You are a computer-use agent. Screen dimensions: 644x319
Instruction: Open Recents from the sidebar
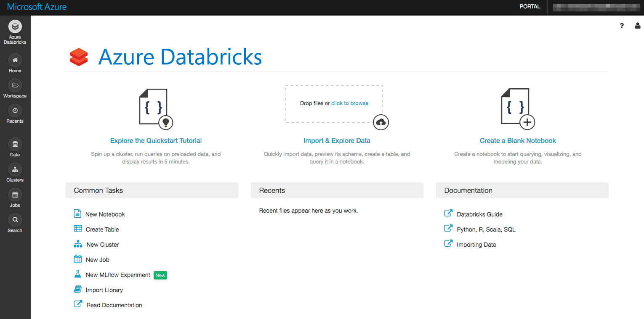click(x=15, y=114)
